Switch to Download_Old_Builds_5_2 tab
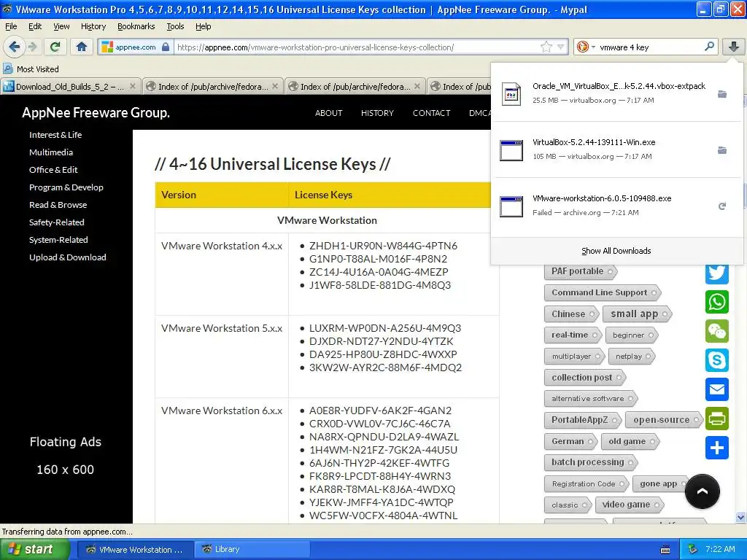This screenshot has height=560, width=747. [x=71, y=86]
